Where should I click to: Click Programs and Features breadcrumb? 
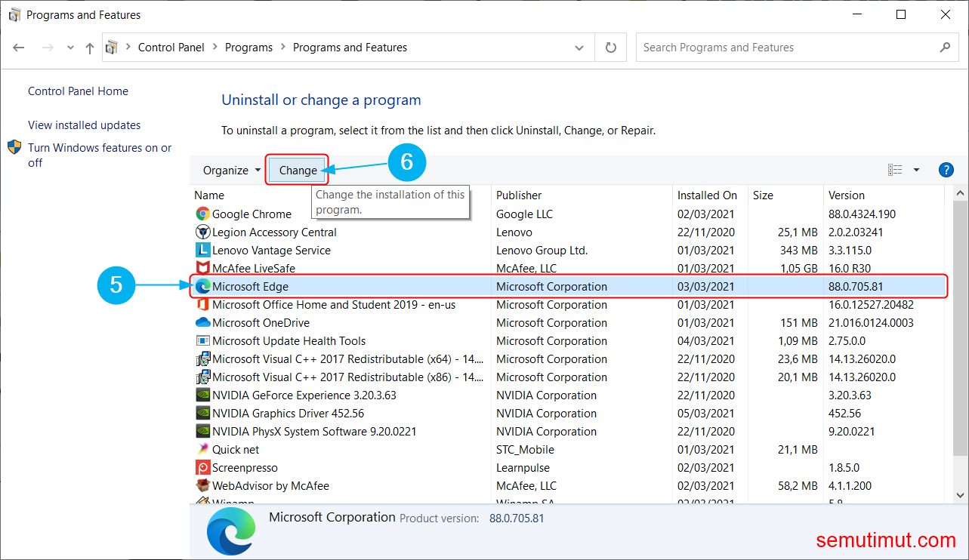pyautogui.click(x=350, y=48)
